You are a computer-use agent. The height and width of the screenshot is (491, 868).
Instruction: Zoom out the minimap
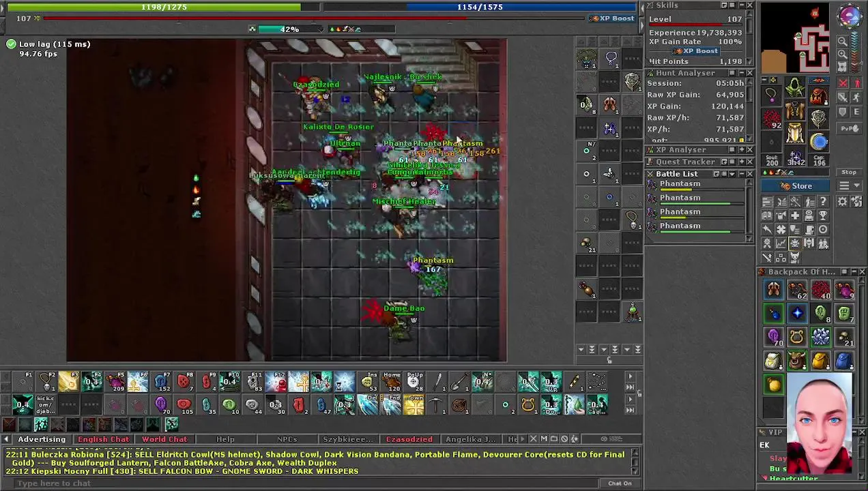point(843,41)
